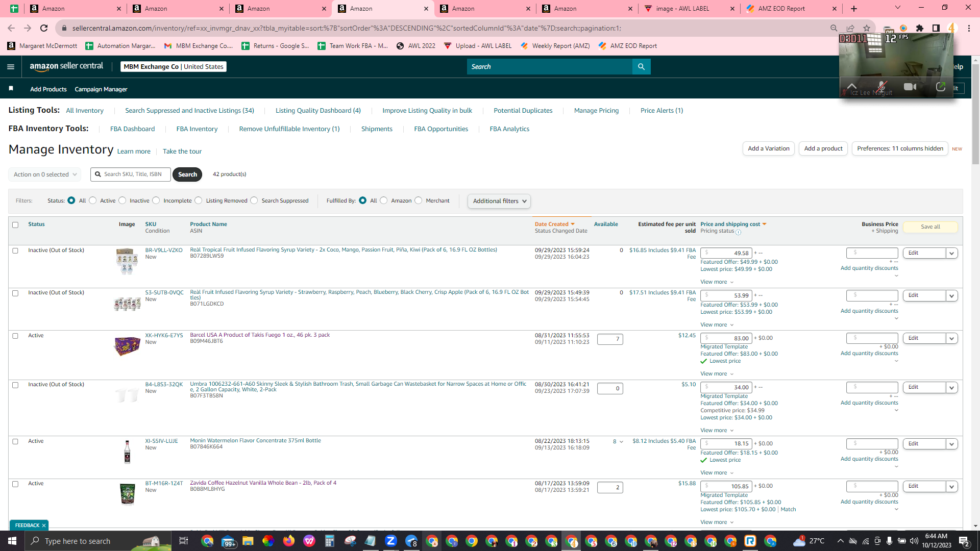
Task: Open the Additional filters dropdown
Action: pyautogui.click(x=499, y=201)
